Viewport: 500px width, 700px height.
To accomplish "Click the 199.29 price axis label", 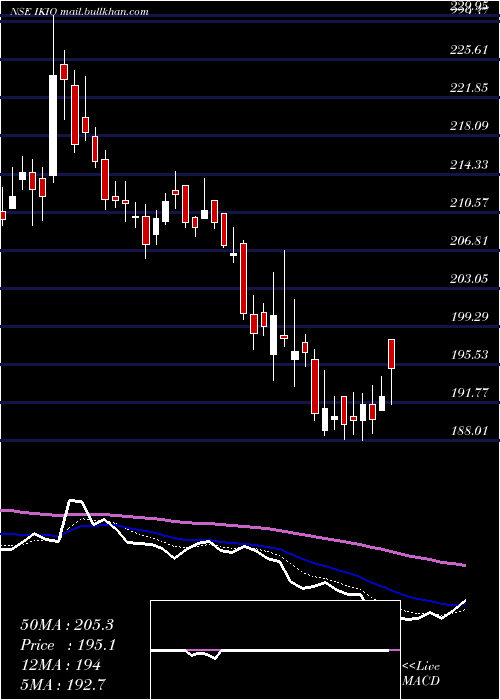I will coord(469,317).
